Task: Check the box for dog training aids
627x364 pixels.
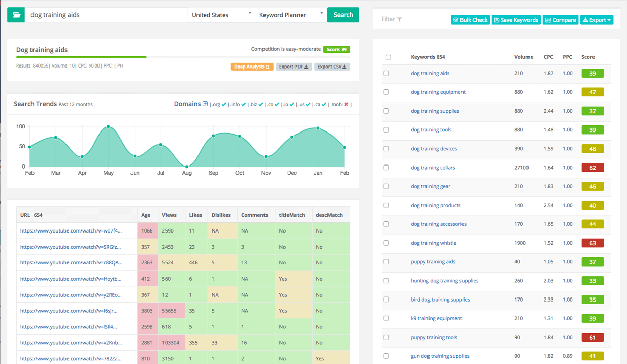Action: [x=386, y=73]
